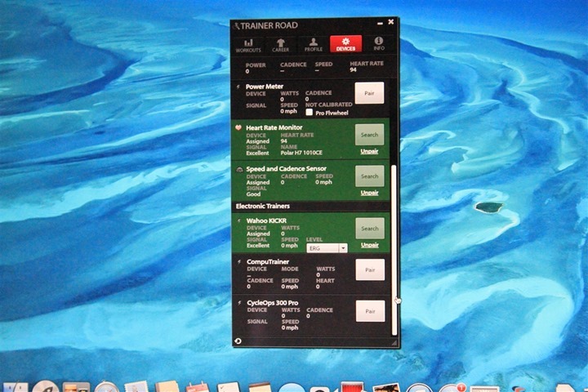Search for the Wahoo KICKR trainer
The width and height of the screenshot is (588, 392).
[370, 228]
